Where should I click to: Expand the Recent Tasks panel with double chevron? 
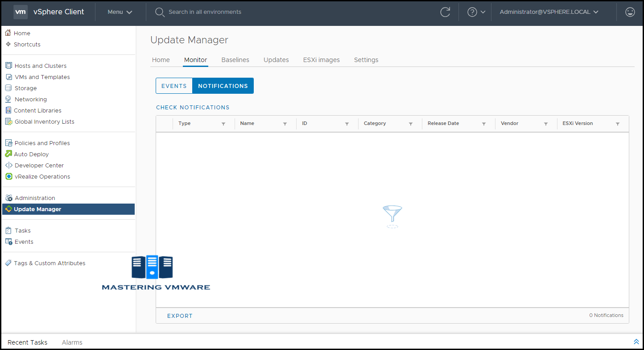636,342
